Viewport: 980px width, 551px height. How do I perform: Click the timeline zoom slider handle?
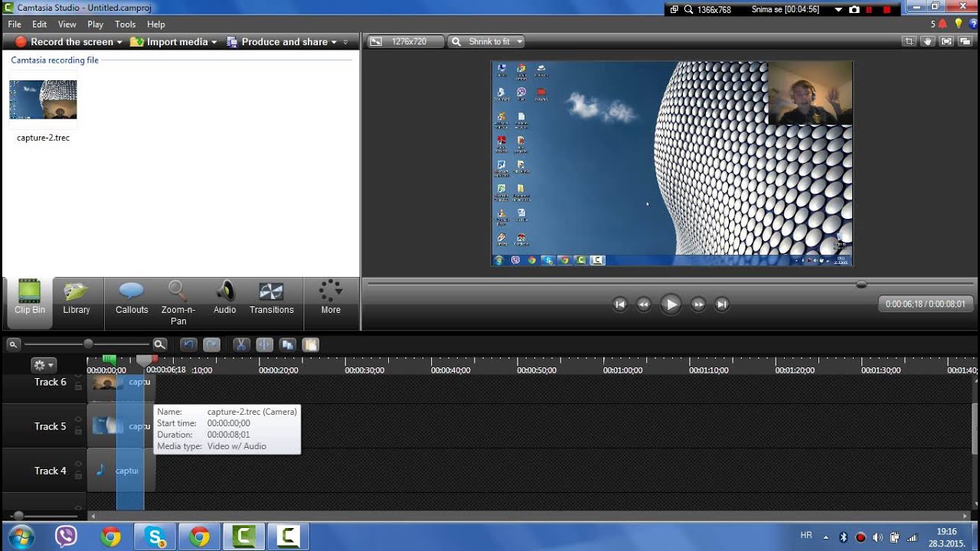click(88, 344)
